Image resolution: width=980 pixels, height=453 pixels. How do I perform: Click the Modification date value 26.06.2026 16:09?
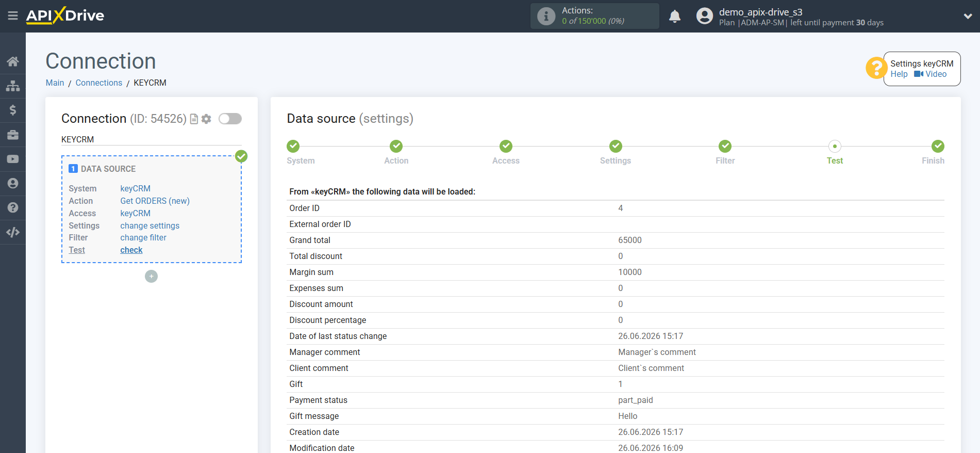tap(651, 448)
